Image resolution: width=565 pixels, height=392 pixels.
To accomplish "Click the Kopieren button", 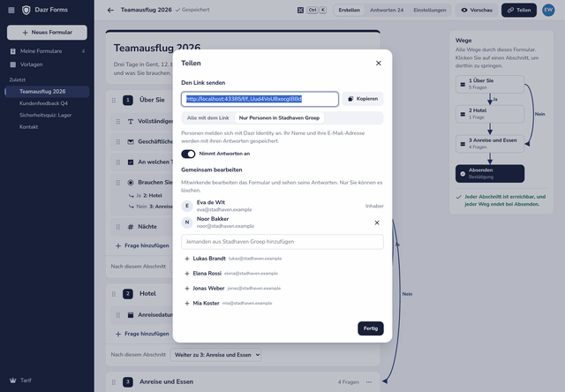I will pyautogui.click(x=363, y=99).
